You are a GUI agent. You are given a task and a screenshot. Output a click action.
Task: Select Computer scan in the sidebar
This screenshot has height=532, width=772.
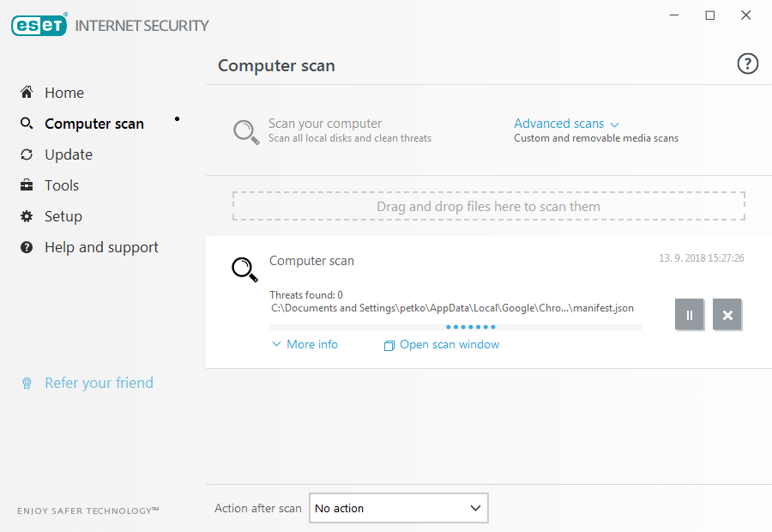coord(94,124)
